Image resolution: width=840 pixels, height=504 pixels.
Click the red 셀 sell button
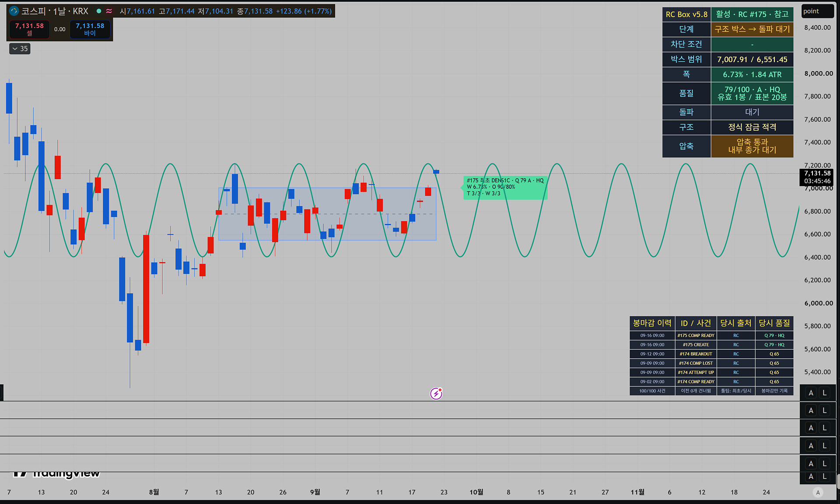tap(29, 29)
